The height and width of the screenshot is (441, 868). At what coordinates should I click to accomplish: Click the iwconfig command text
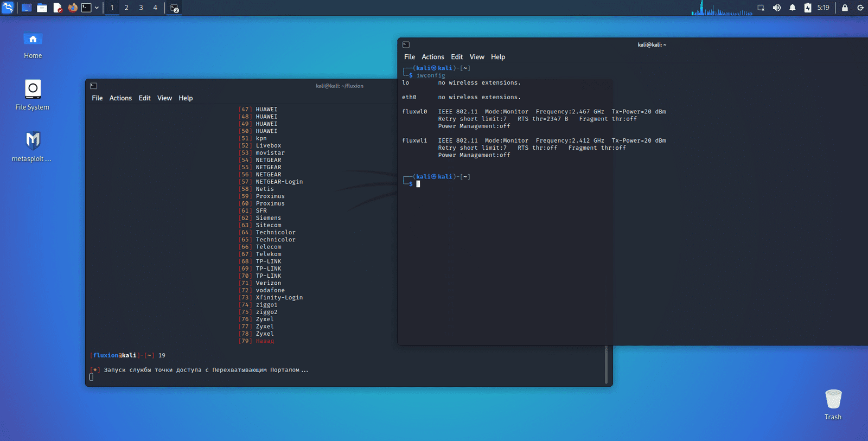[x=431, y=75]
